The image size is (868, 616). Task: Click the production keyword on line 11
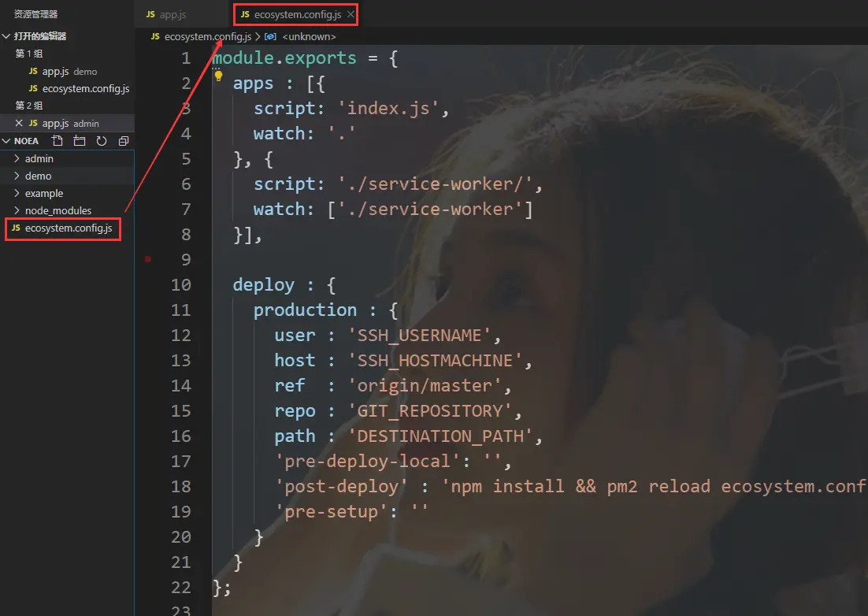point(305,310)
